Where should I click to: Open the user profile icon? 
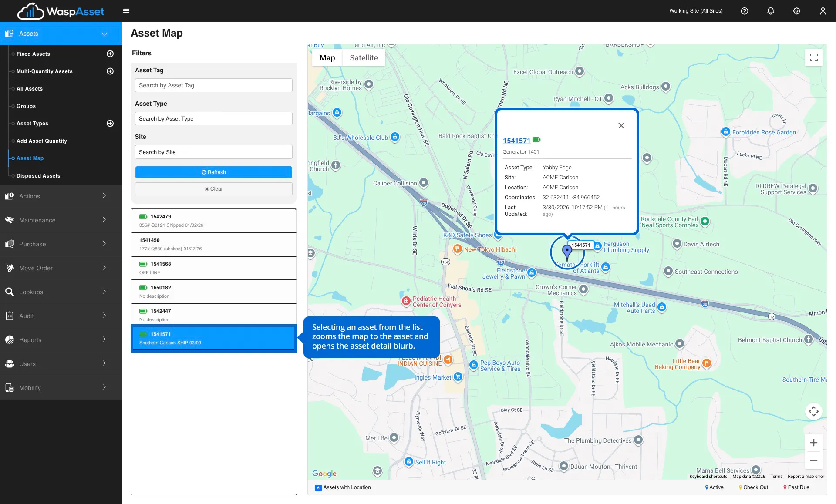click(x=823, y=11)
